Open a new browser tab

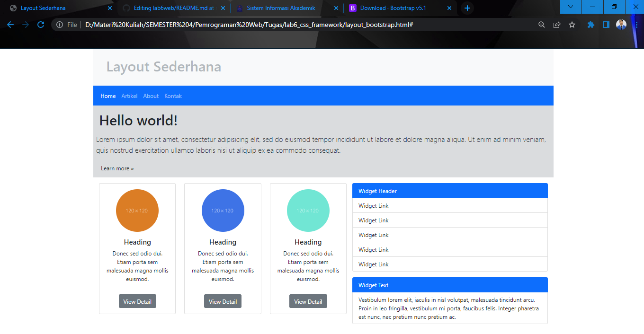click(x=467, y=8)
